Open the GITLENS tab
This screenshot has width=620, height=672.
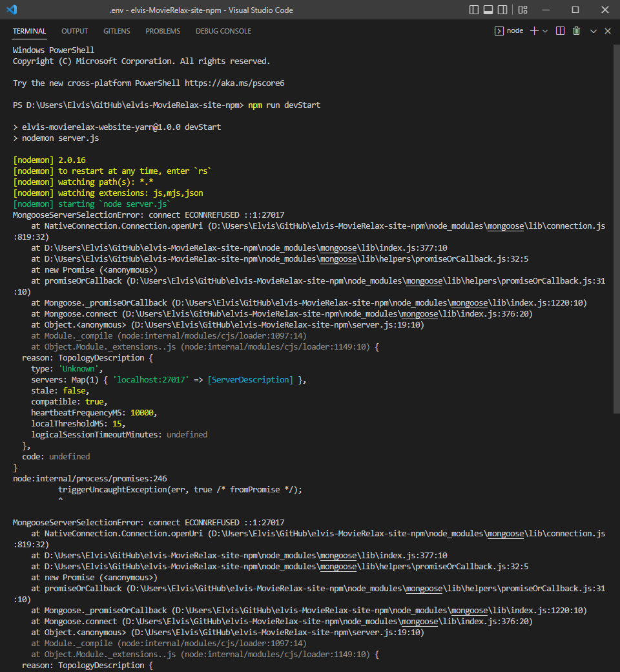(x=116, y=31)
